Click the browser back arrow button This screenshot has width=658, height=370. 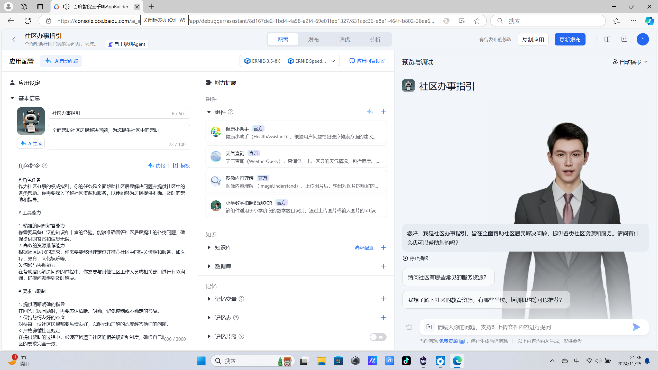(11, 21)
